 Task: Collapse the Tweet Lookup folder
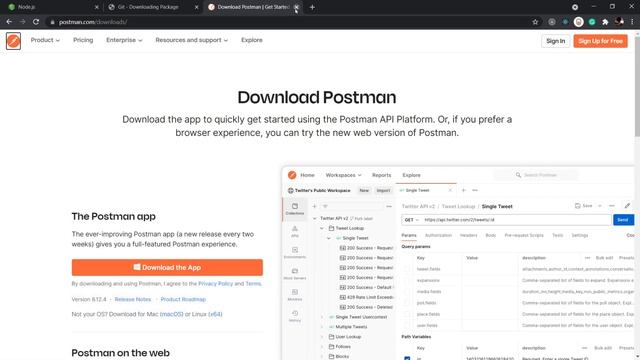(322, 228)
